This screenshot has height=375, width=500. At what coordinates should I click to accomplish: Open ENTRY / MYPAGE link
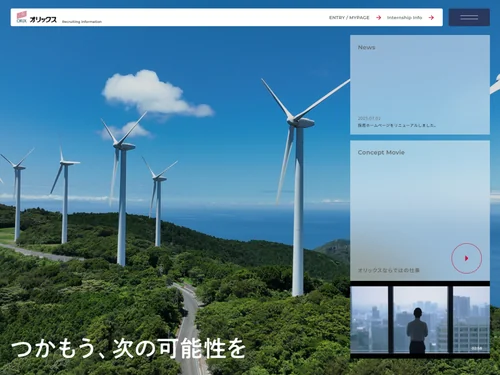coord(349,17)
